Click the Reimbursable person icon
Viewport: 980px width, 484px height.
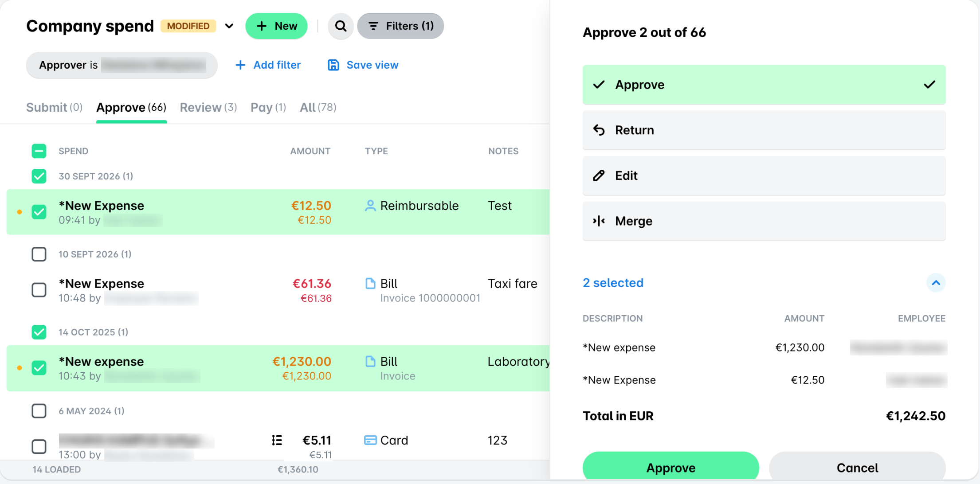pos(370,206)
